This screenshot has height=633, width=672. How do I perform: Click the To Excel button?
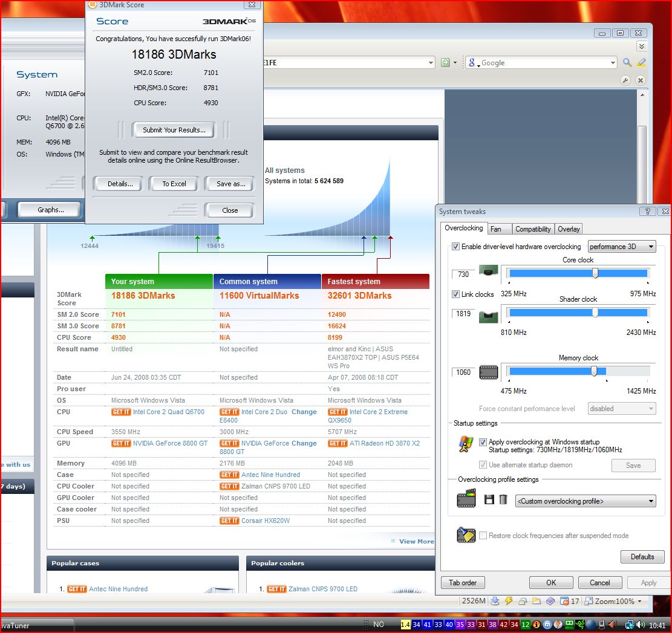(x=174, y=184)
